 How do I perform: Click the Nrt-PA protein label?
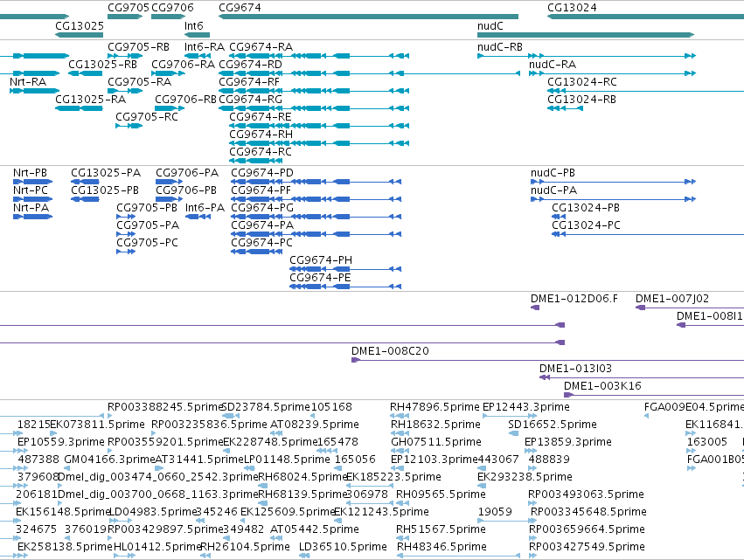click(31, 208)
